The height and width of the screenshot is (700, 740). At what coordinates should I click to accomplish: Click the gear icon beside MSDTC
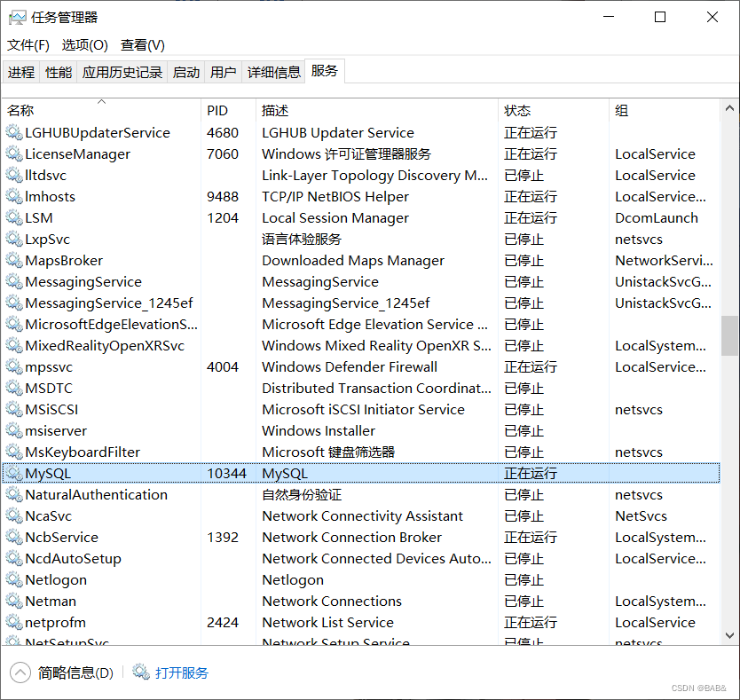pos(14,388)
